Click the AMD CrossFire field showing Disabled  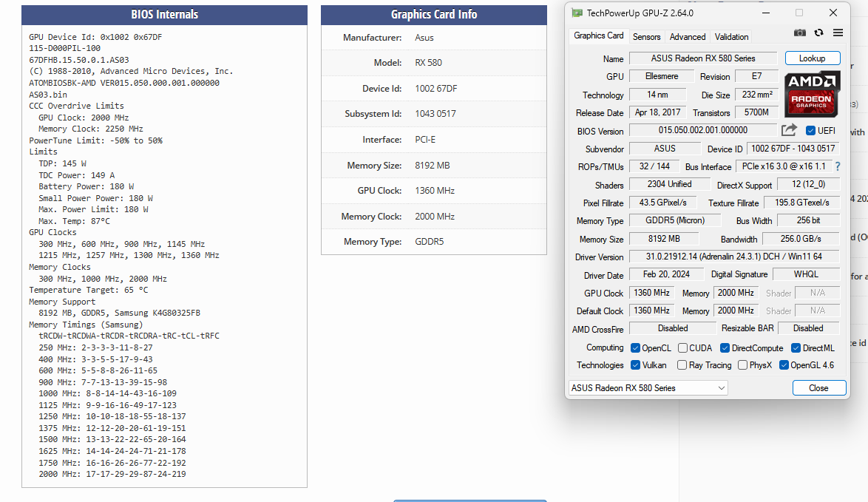tap(673, 328)
